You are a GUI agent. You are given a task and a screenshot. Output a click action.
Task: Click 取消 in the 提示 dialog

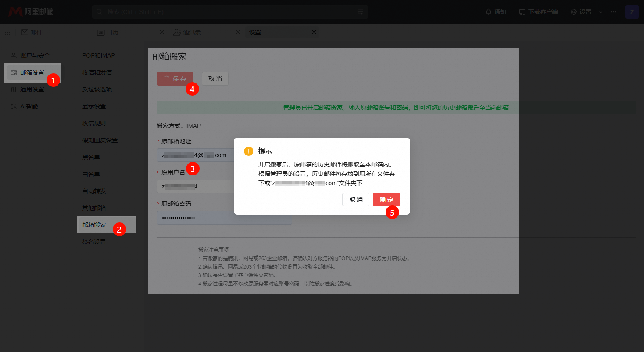tap(355, 200)
